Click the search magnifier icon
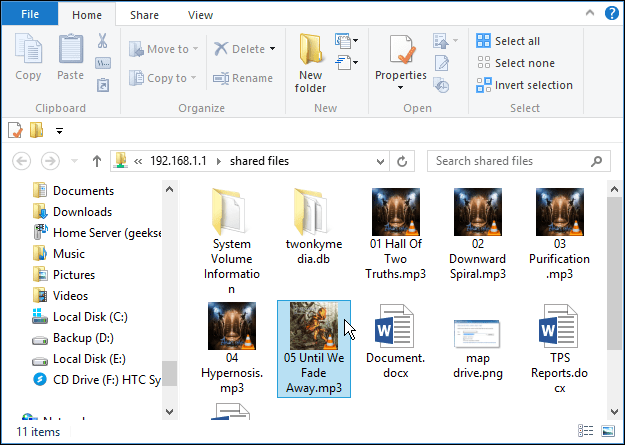The image size is (625, 445). point(596,161)
